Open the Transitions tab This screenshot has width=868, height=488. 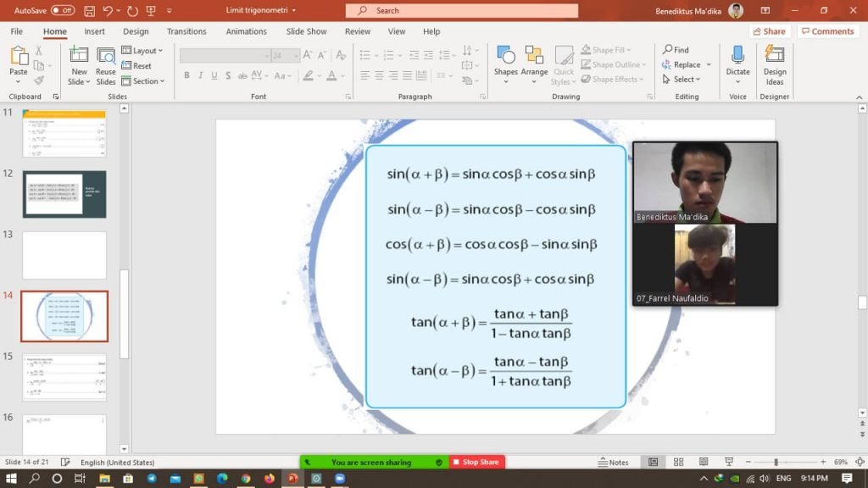tap(186, 31)
